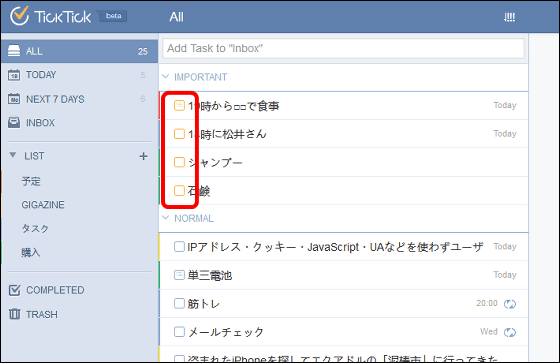Open the TRASH view

[x=79, y=314]
